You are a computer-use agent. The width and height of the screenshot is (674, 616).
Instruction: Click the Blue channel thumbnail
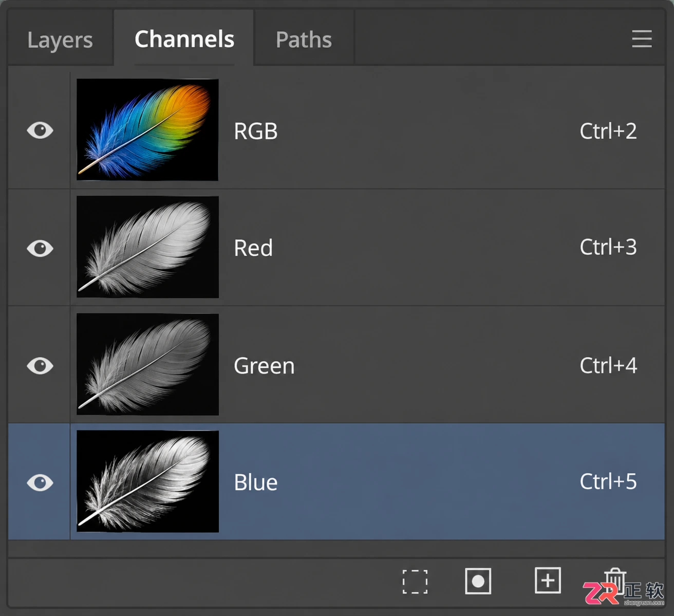(147, 481)
